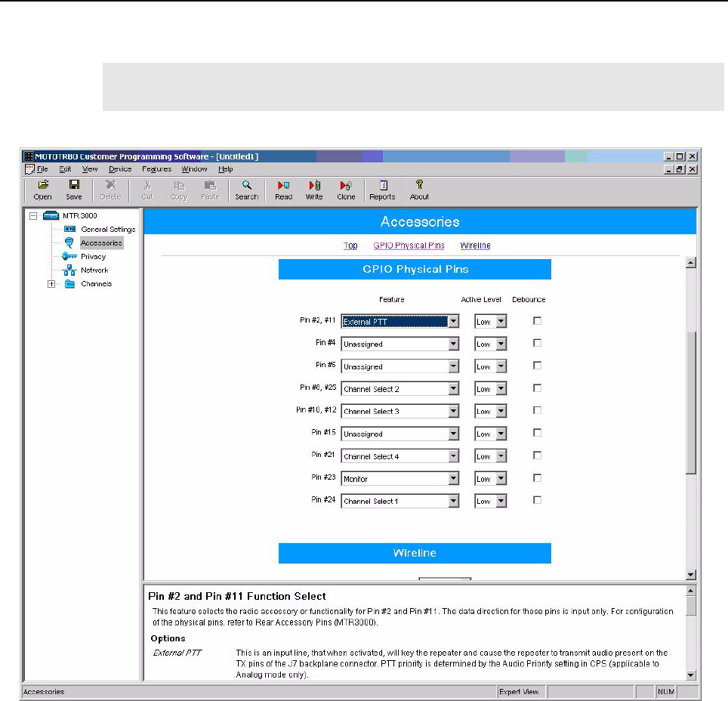
Task: Follow the Wireline link
Action: tap(476, 246)
